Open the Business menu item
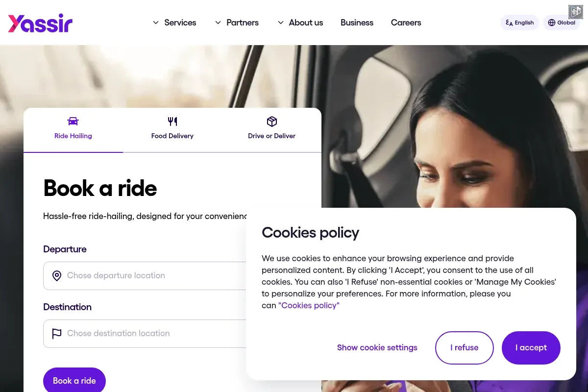This screenshot has height=392, width=588. point(357,23)
